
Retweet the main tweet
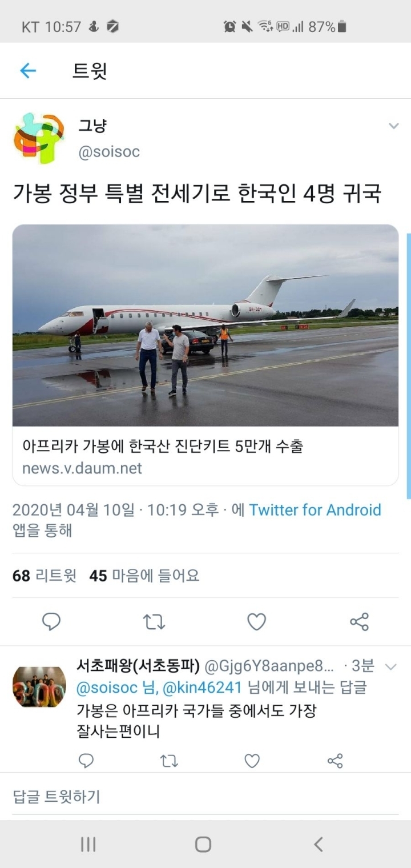click(154, 621)
